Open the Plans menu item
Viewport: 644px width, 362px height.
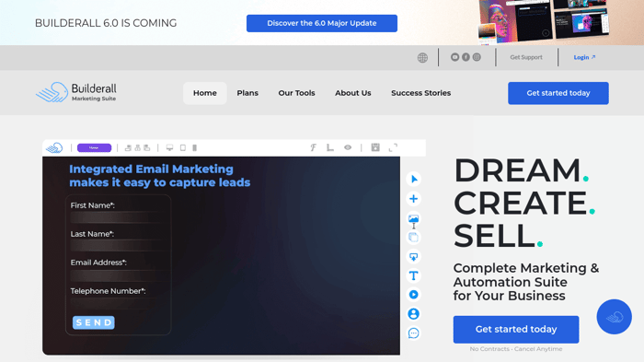(x=247, y=93)
